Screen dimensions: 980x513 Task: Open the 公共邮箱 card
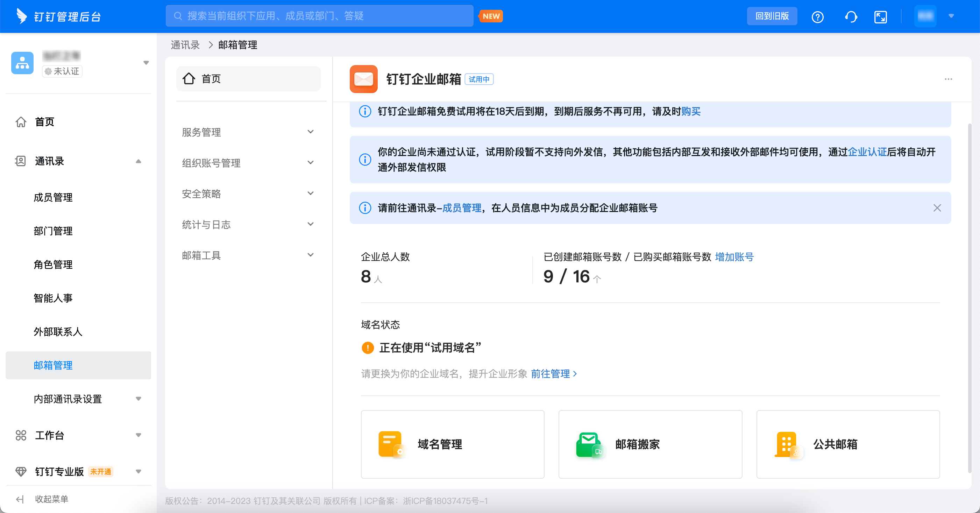click(x=848, y=444)
